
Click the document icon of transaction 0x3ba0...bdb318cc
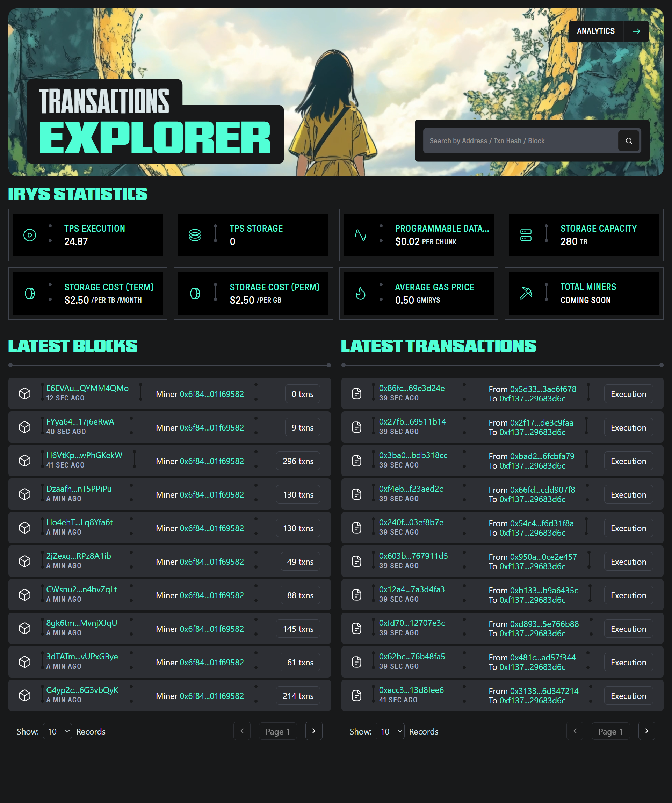click(x=356, y=461)
